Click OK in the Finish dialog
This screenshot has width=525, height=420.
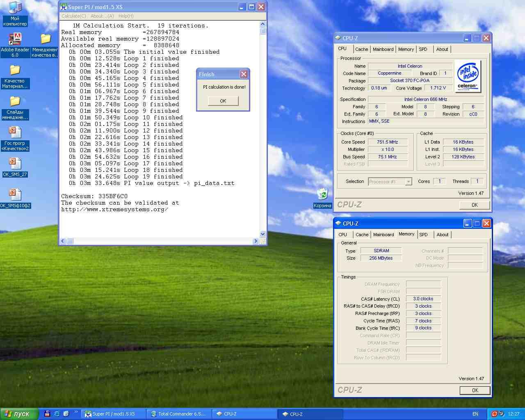pyautogui.click(x=223, y=101)
